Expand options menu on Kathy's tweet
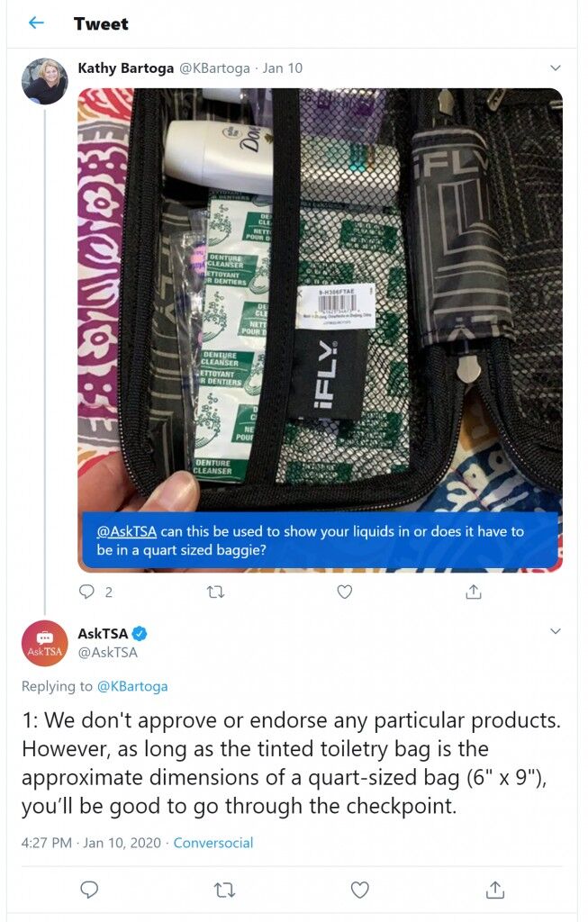Image resolution: width=588 pixels, height=922 pixels. [x=555, y=68]
